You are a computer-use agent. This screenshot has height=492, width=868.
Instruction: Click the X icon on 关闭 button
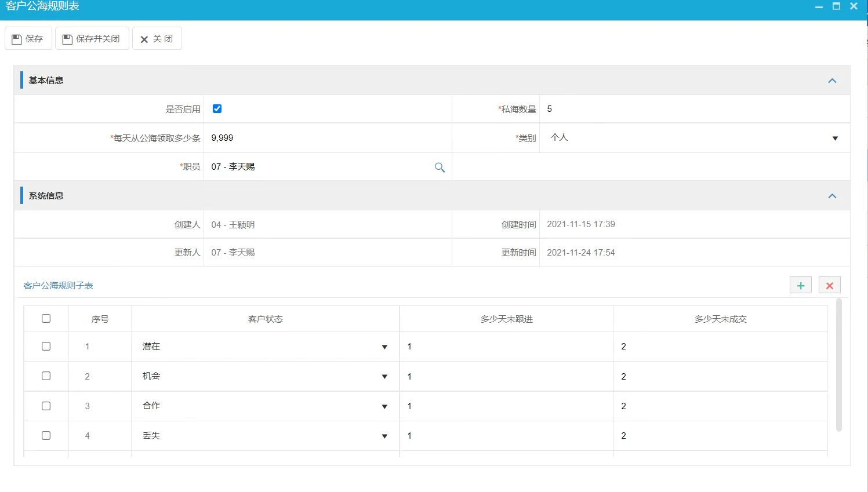click(144, 38)
